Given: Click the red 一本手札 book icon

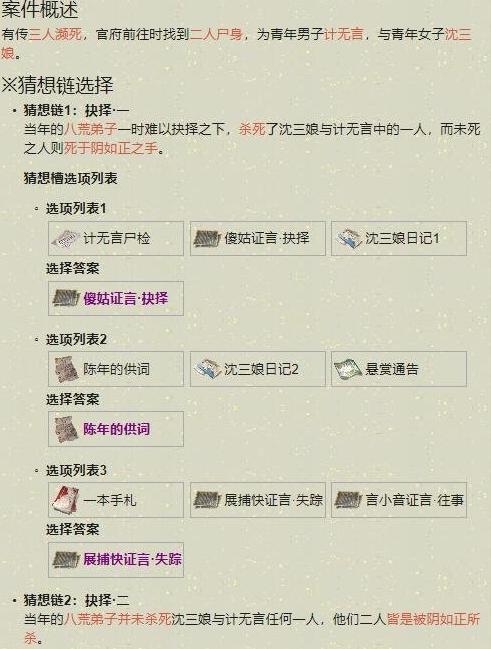Looking at the screenshot, I should (65, 500).
